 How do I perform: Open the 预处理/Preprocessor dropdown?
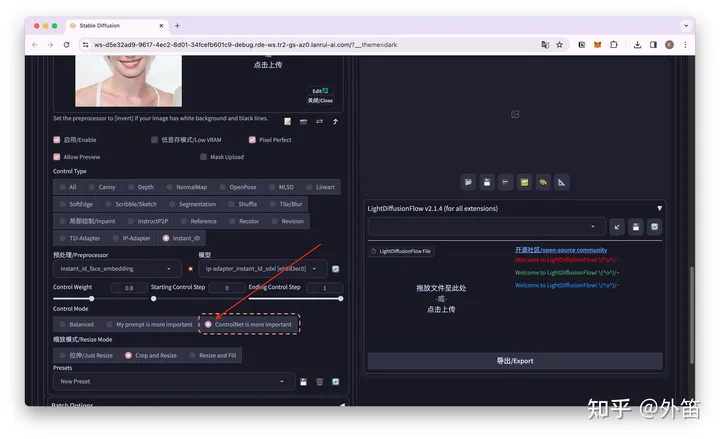tap(116, 269)
